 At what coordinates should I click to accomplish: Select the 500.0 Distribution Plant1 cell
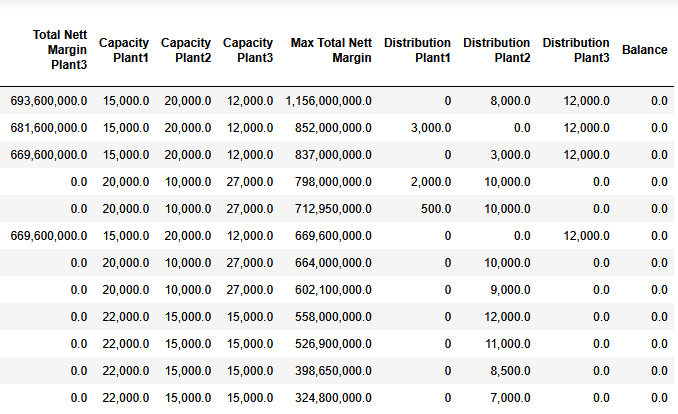[436, 209]
